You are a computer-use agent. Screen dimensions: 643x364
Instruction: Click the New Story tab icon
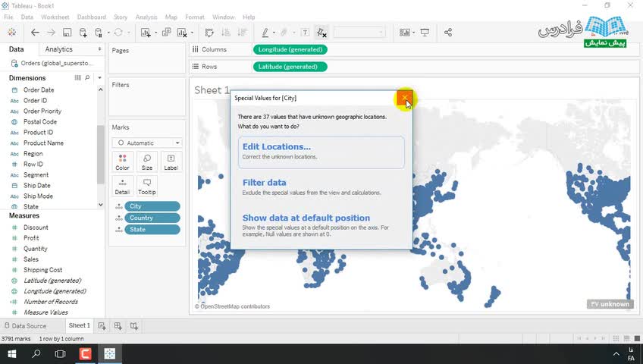[x=134, y=326]
